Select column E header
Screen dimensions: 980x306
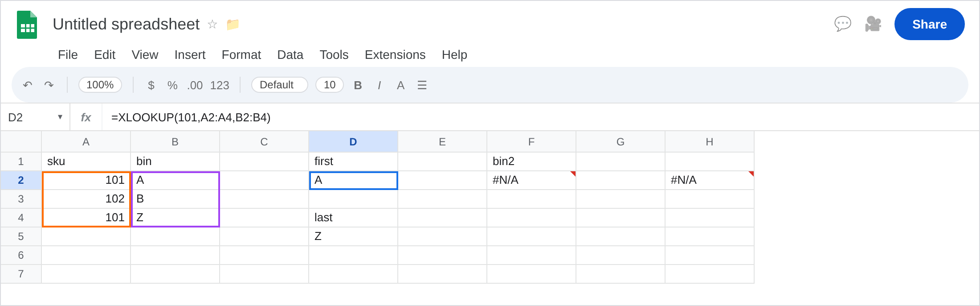click(442, 142)
